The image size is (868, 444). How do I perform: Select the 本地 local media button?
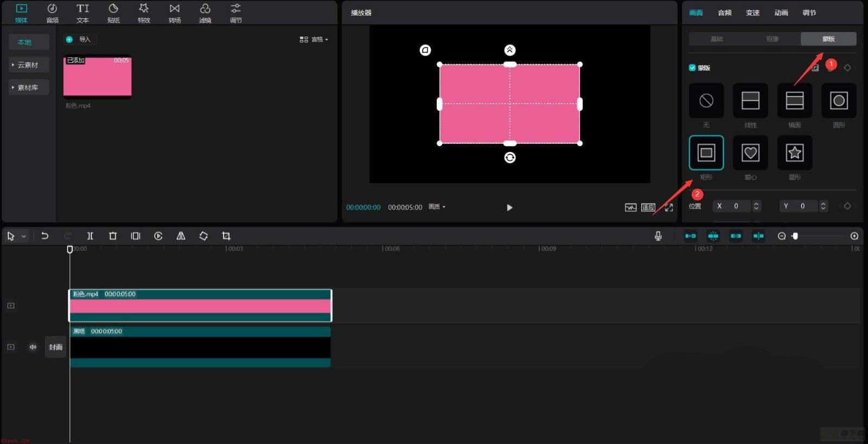point(29,42)
